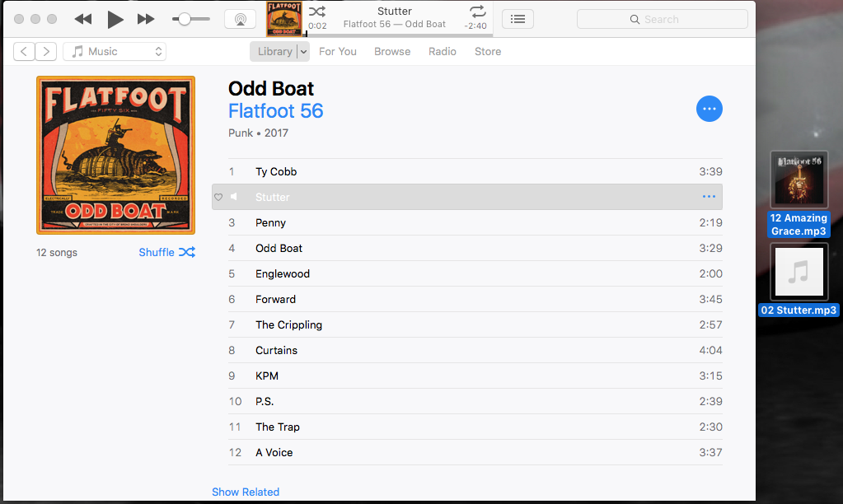Click the 12 songs count label

(57, 253)
